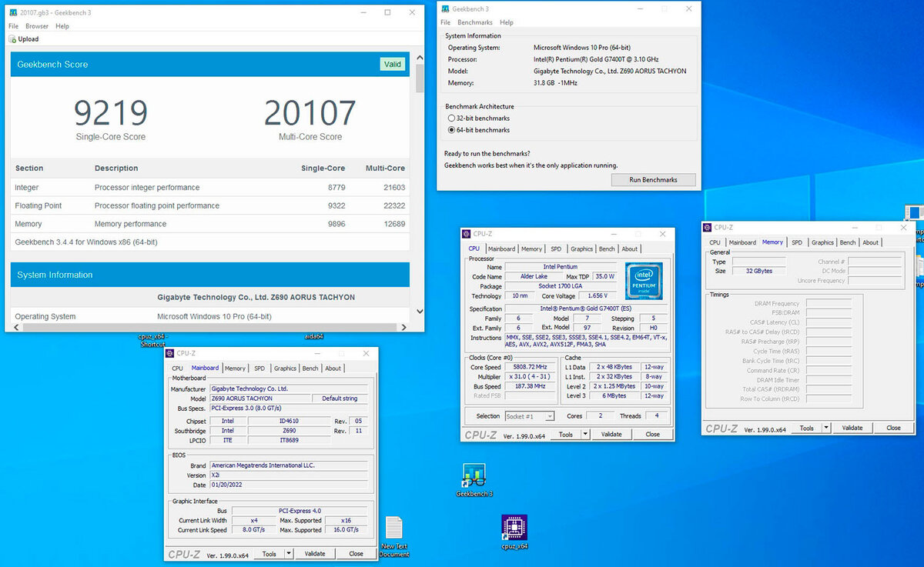The image size is (924, 567).
Task: Click the BIOS date 01/20/2022 field
Action: tap(290, 485)
